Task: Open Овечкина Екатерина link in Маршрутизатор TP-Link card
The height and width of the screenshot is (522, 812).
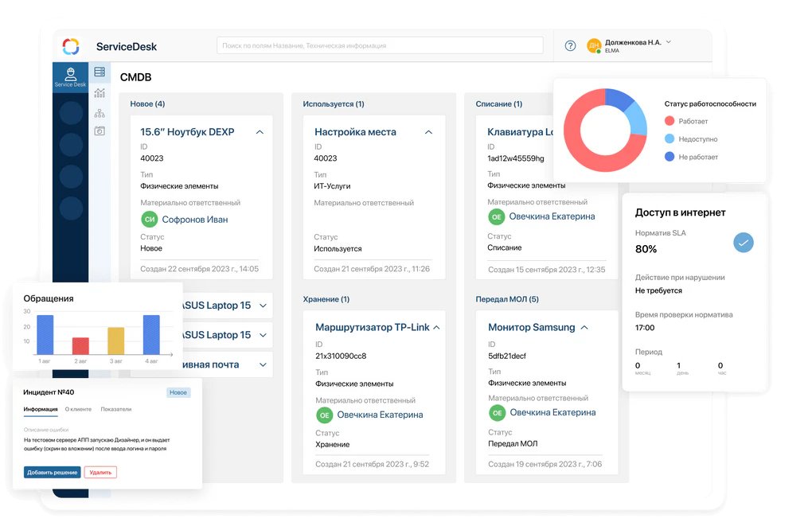Action: tap(380, 415)
